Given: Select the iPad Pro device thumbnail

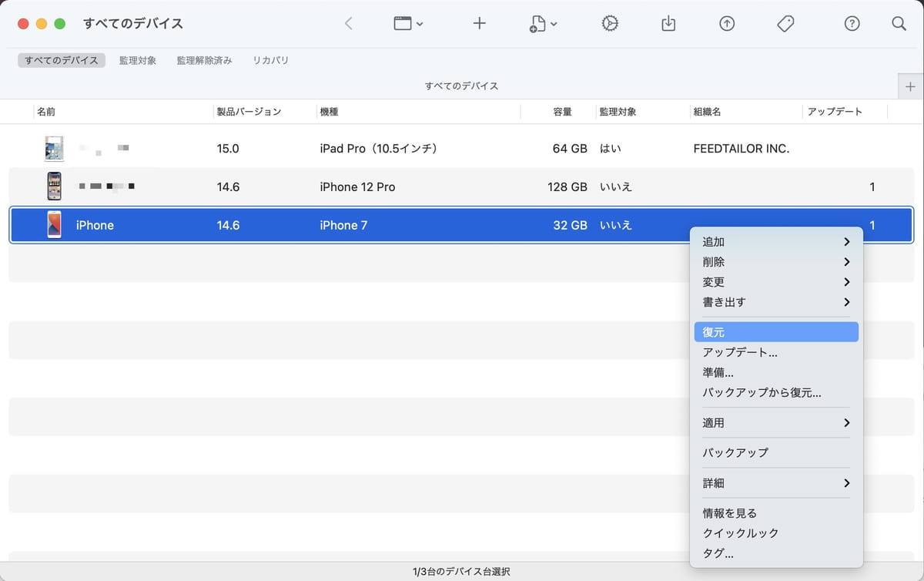Looking at the screenshot, I should pyautogui.click(x=54, y=148).
